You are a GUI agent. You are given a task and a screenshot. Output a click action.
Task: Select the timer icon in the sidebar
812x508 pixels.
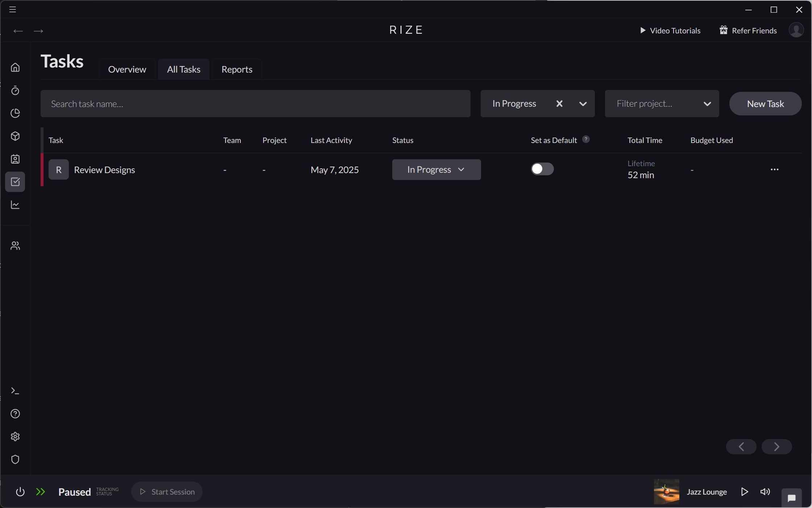tap(15, 91)
